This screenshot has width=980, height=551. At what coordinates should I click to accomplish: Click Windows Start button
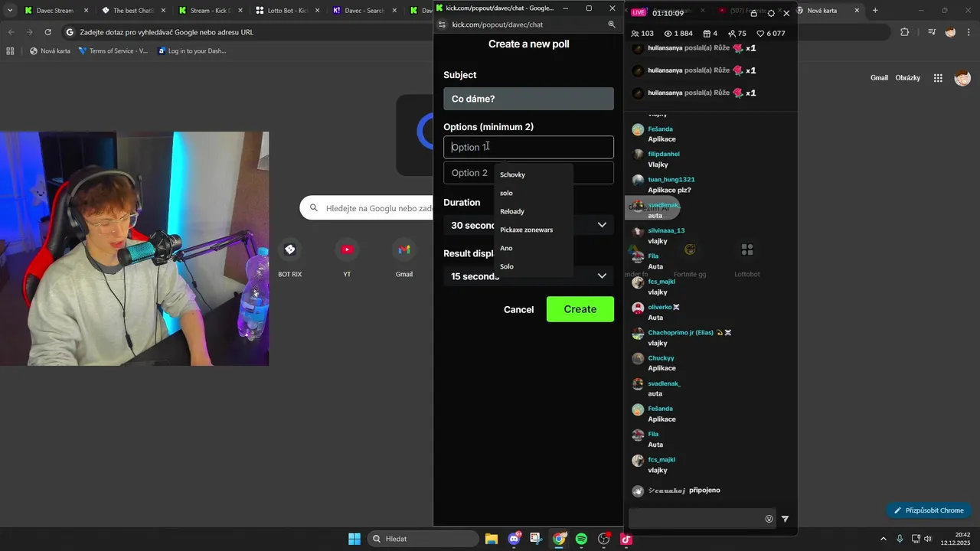point(354,539)
